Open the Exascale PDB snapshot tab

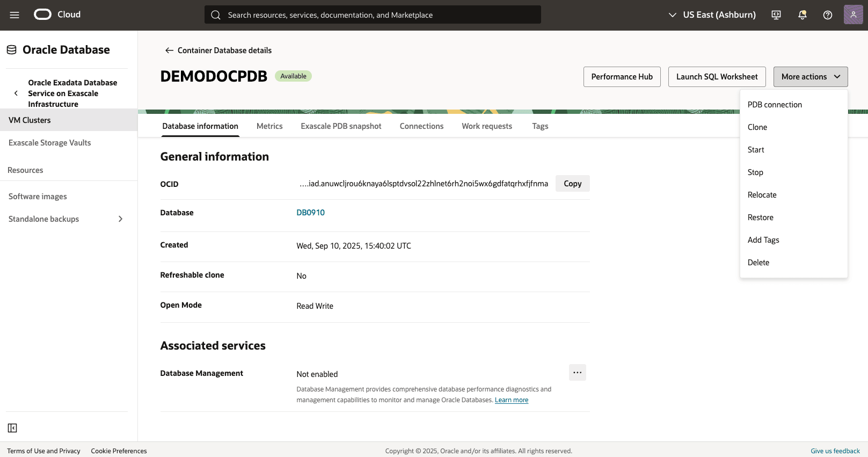coord(341,126)
